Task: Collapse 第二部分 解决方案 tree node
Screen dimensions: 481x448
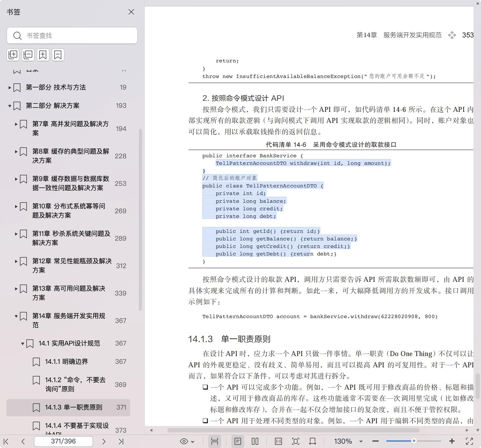Action: click(x=10, y=106)
